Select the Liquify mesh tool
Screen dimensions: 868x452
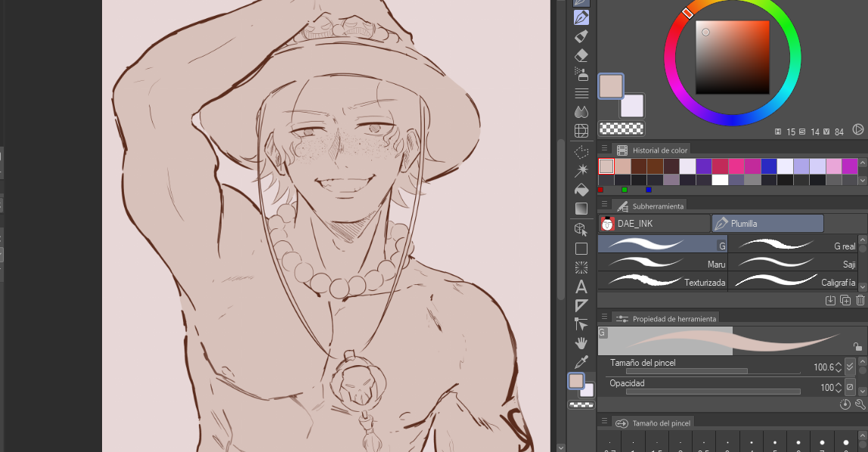pyautogui.click(x=581, y=131)
